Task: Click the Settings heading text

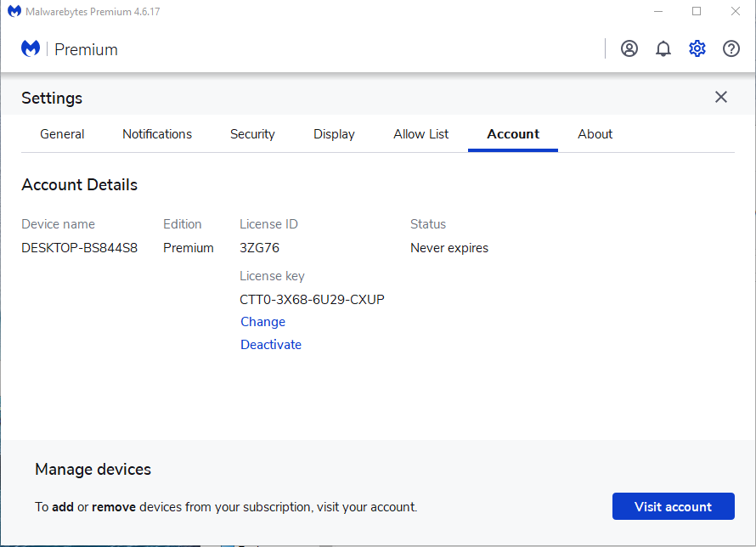Action: (52, 98)
